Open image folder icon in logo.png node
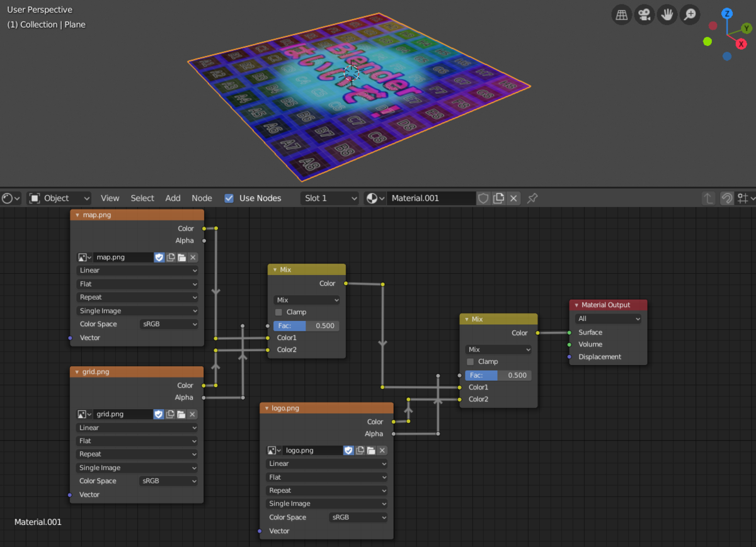Viewport: 756px width, 547px height. click(371, 451)
